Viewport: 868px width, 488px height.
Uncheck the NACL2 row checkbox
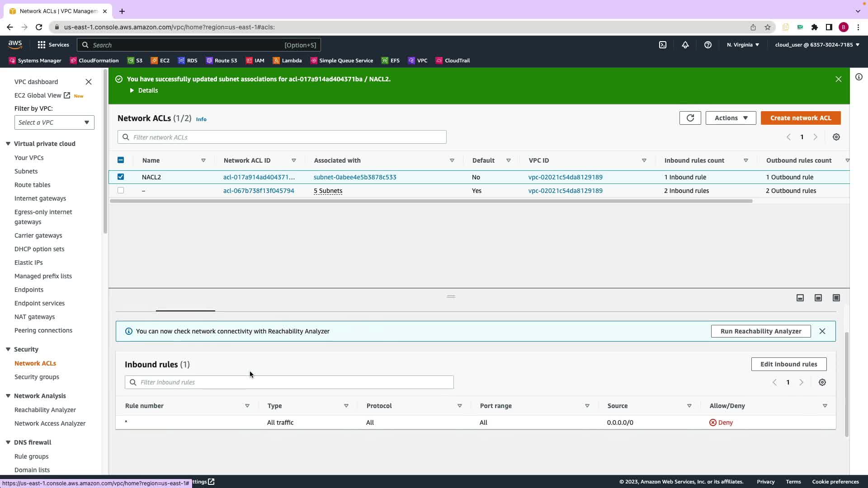point(121,177)
